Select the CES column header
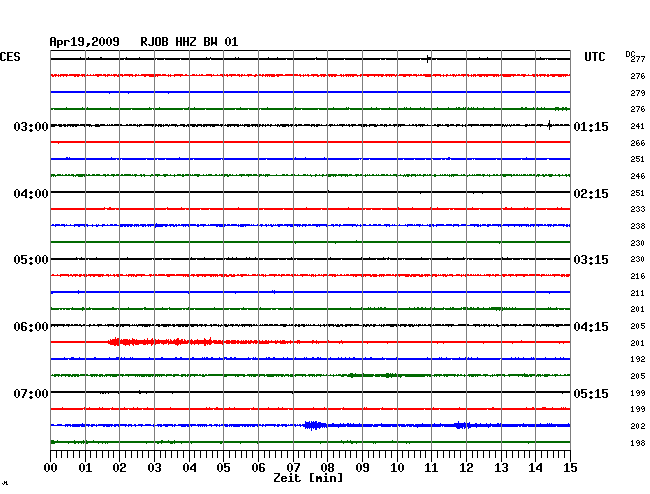Viewport: 650px width, 494px height. point(10,57)
